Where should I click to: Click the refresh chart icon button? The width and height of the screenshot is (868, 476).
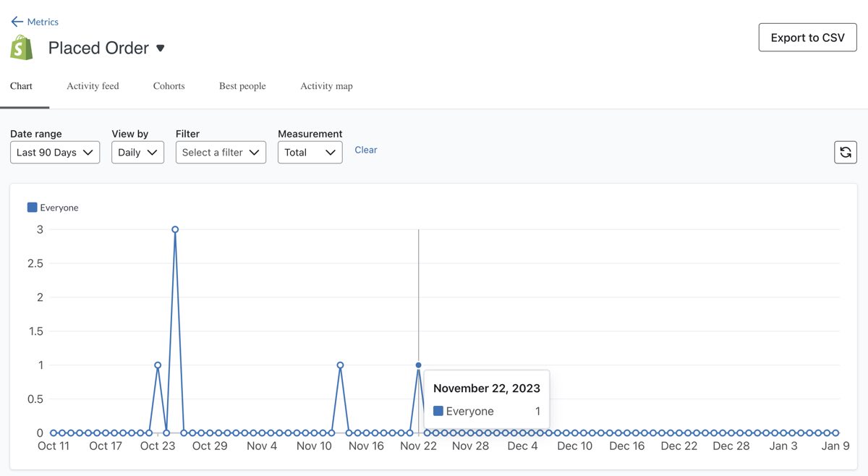[x=845, y=152]
